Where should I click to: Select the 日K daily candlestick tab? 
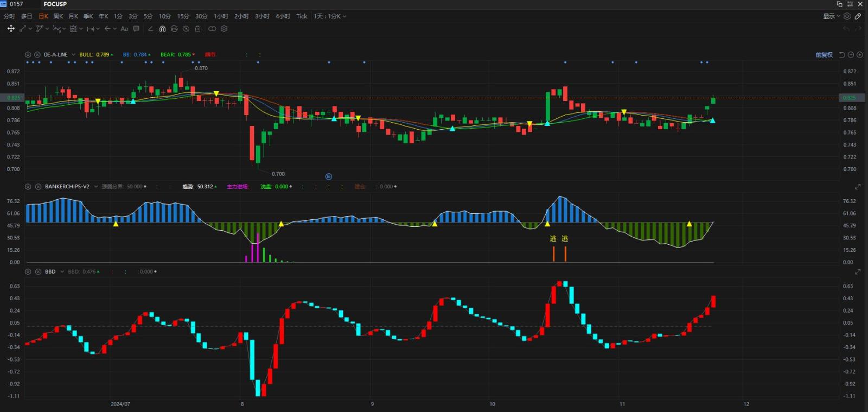tap(43, 16)
